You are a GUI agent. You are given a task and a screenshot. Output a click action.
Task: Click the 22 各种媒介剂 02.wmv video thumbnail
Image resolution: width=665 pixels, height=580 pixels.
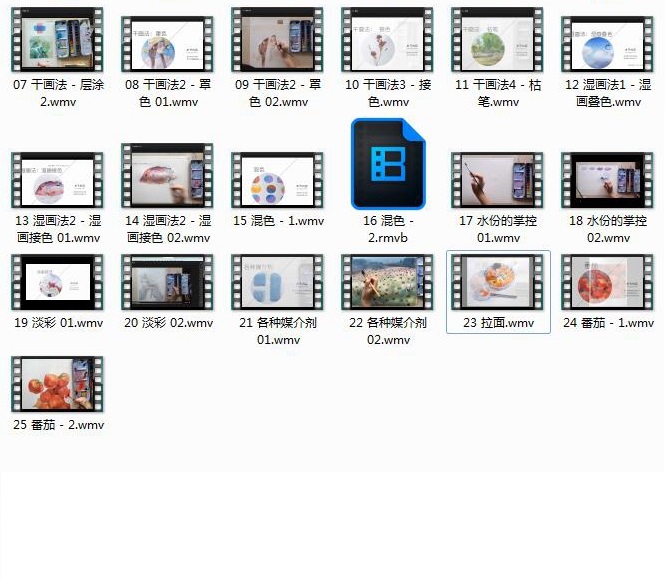point(388,282)
